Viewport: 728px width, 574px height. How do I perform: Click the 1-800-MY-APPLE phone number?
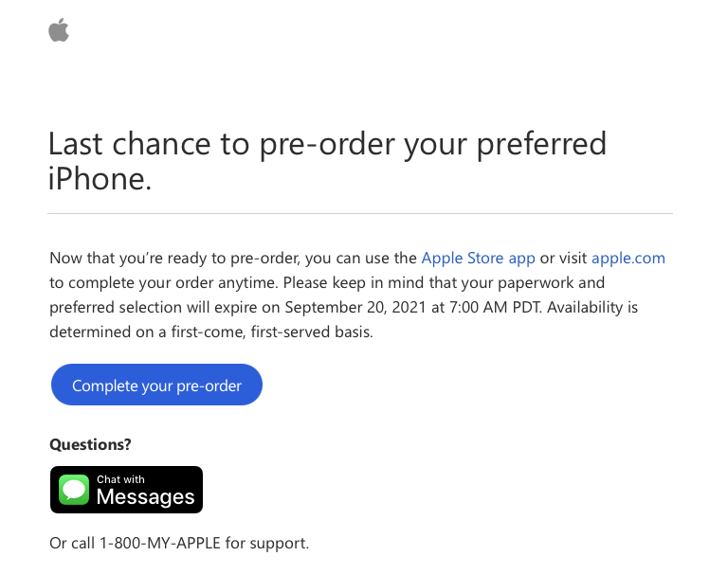coord(160,543)
